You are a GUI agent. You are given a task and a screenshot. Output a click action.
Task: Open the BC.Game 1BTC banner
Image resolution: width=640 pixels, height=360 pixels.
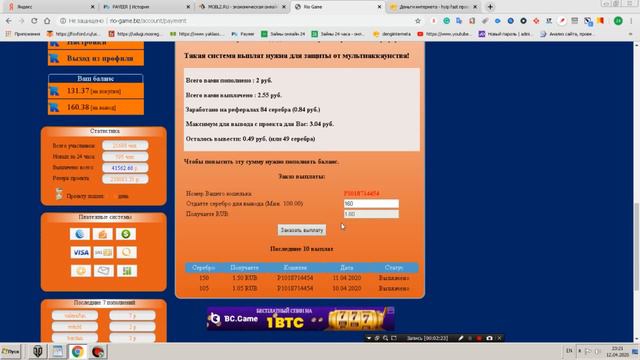click(x=300, y=319)
